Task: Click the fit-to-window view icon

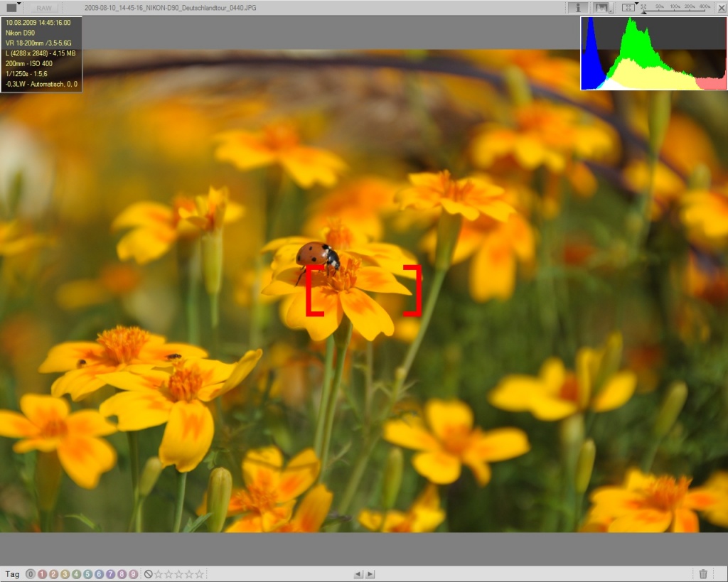Action: [628, 7]
